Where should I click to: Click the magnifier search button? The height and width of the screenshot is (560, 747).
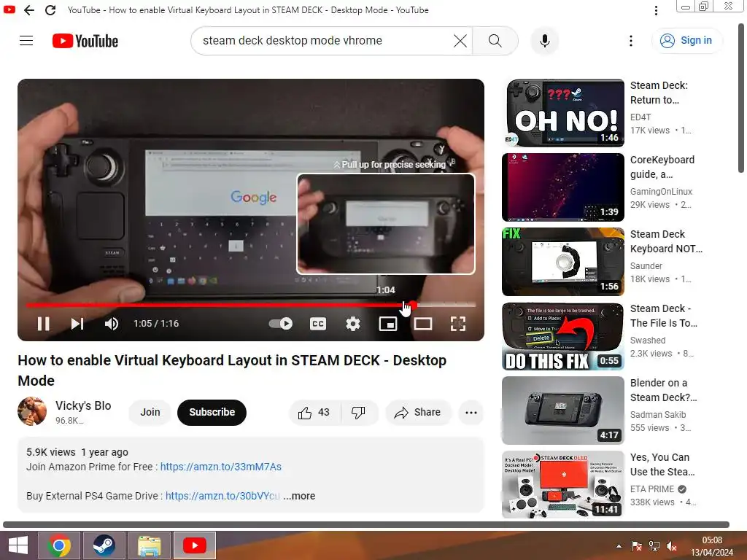click(x=495, y=41)
